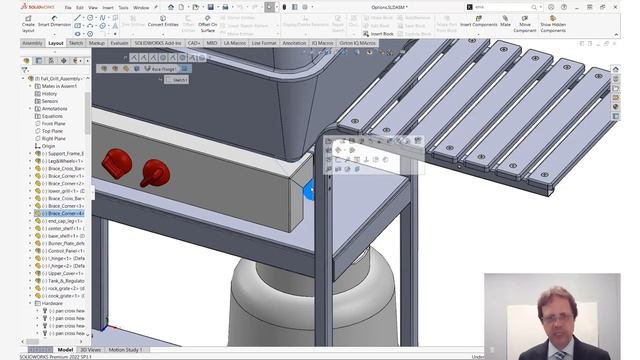Click the Options gear icon in title toolbar
The height and width of the screenshot is (360, 640).
pyautogui.click(x=304, y=7)
